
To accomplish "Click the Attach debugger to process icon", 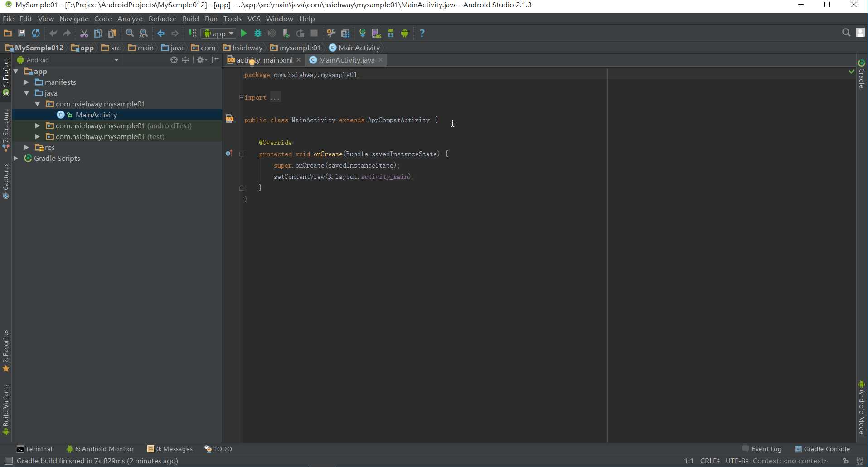I will pyautogui.click(x=286, y=33).
